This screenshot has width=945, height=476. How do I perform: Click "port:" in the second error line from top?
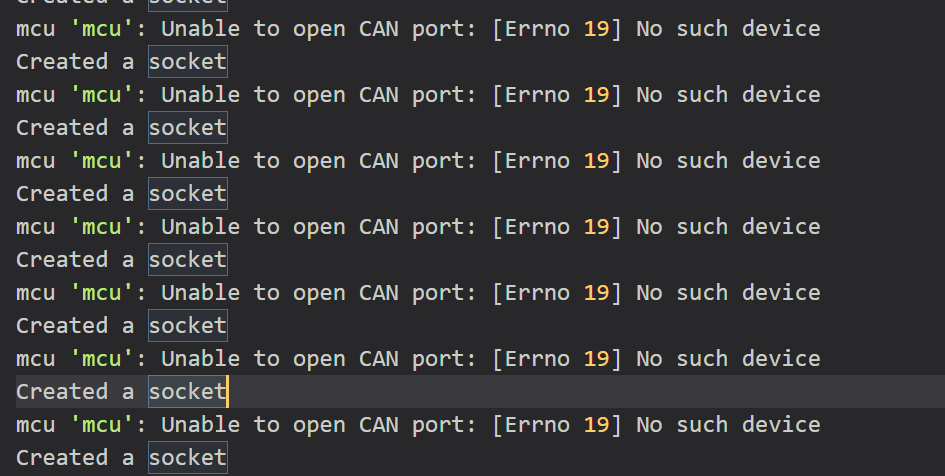[x=445, y=95]
